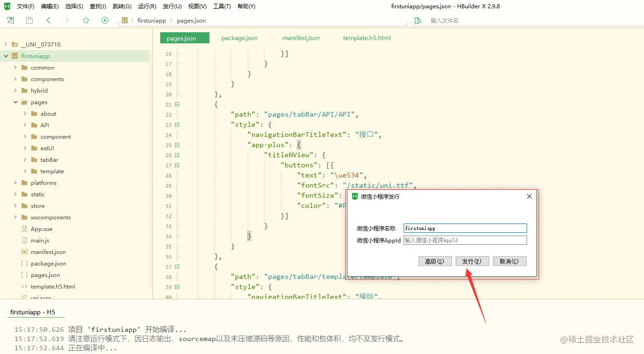Click the project icon in the breadcrumb bar
644x354 pixels.
pyautogui.click(x=125, y=21)
